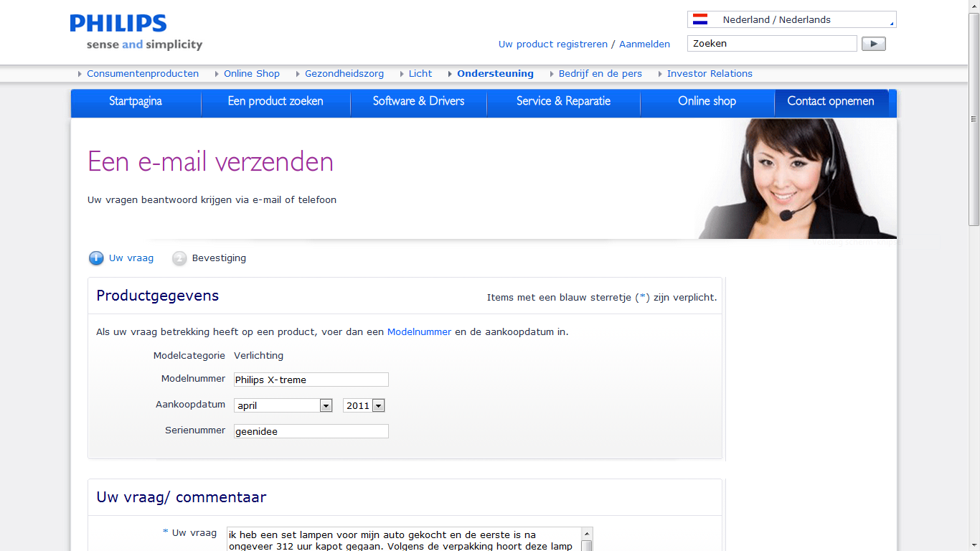Select Ondersteuning in the top navigation
The height and width of the screenshot is (551, 980).
pyautogui.click(x=495, y=73)
